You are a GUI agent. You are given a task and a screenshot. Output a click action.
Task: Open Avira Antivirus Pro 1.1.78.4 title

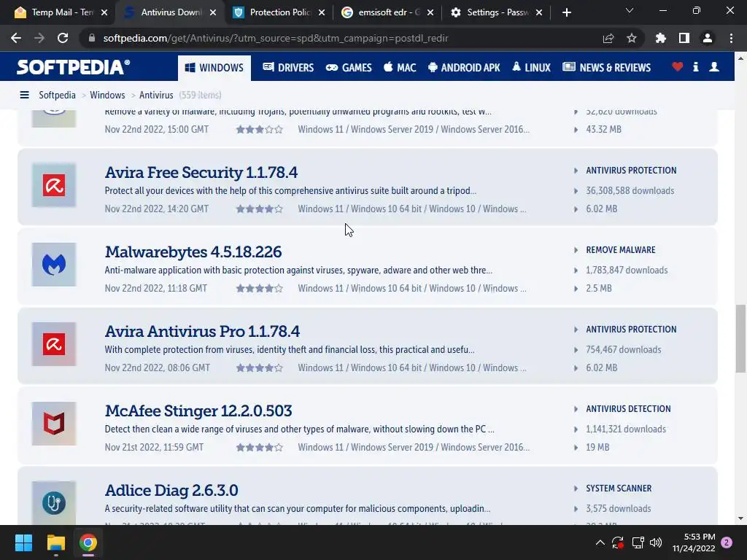point(202,332)
